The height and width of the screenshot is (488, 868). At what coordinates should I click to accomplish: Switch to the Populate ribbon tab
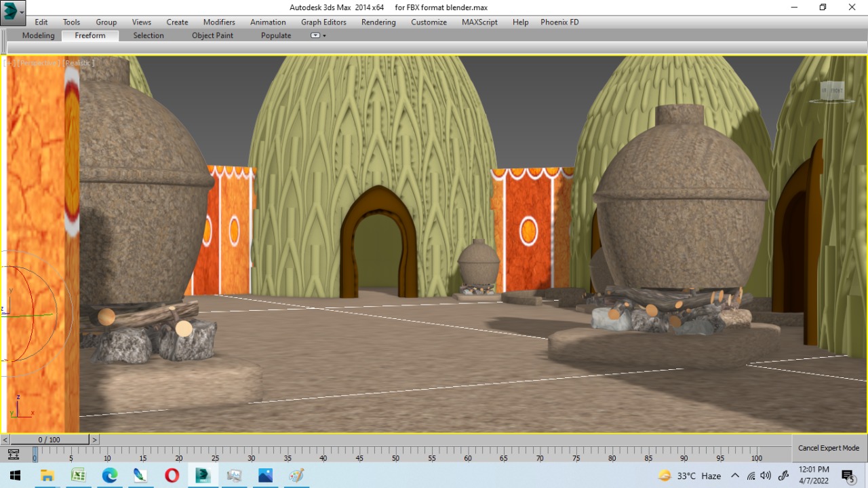[x=275, y=35]
